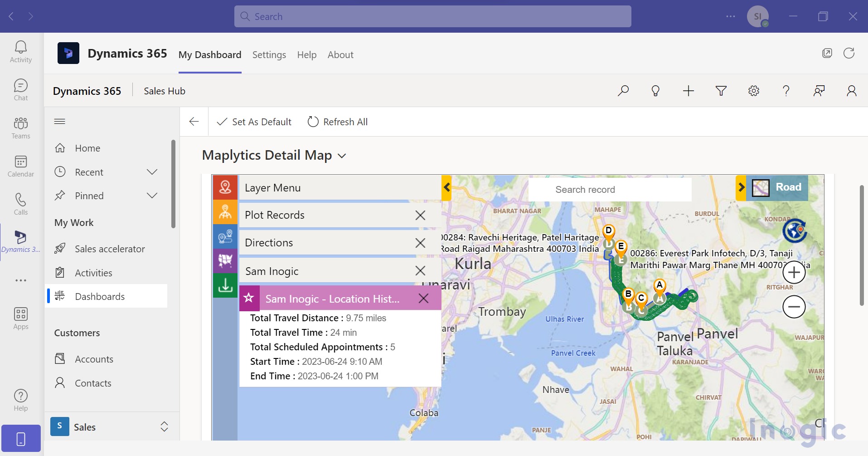Screen dimensions: 868x456
Task: Close the Sam Inogic panel
Action: coord(420,271)
